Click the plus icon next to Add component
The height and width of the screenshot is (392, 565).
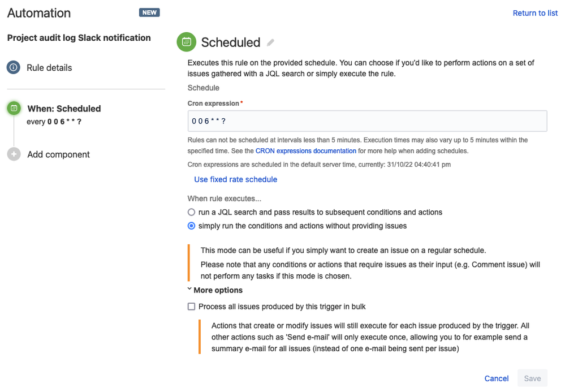coord(14,154)
